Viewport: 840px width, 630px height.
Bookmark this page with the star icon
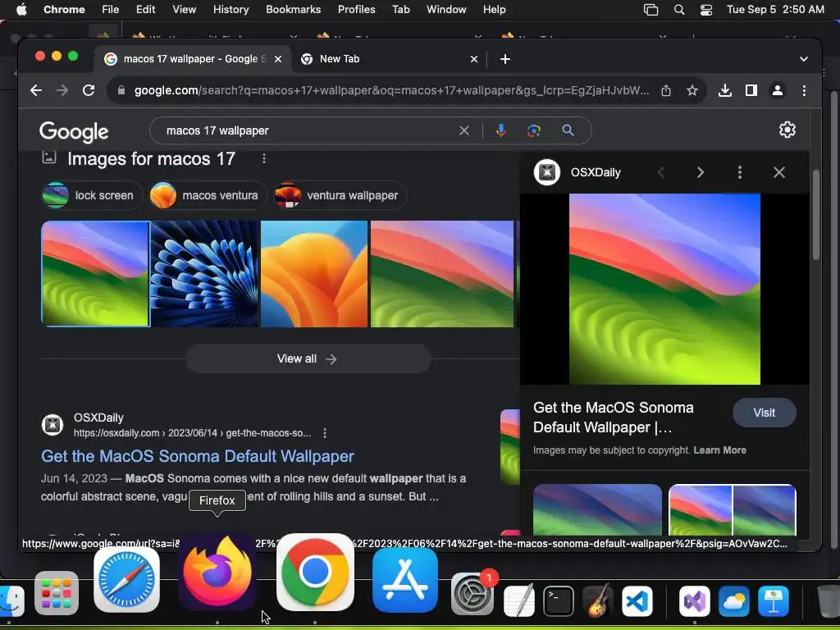tap(692, 90)
